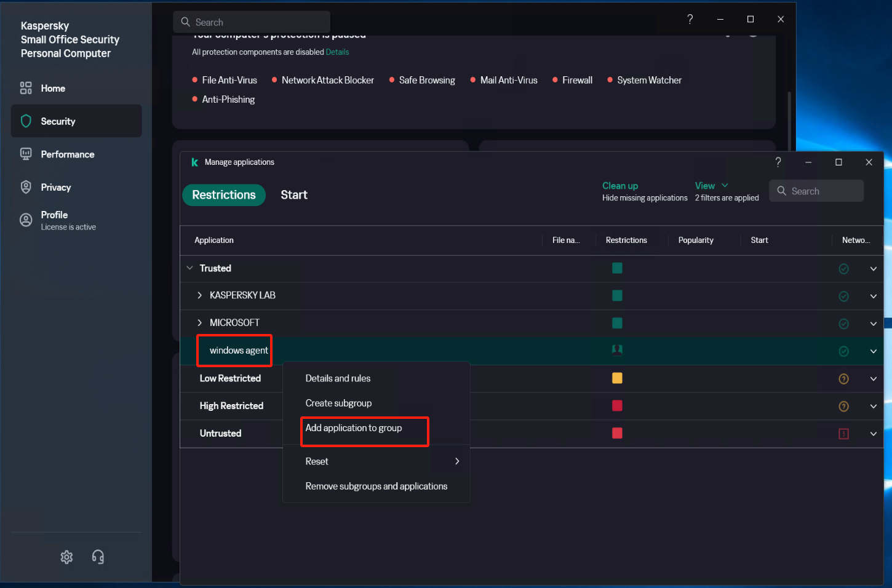The height and width of the screenshot is (588, 892).
Task: Toggle network status icon for Trusted group
Action: click(x=843, y=269)
